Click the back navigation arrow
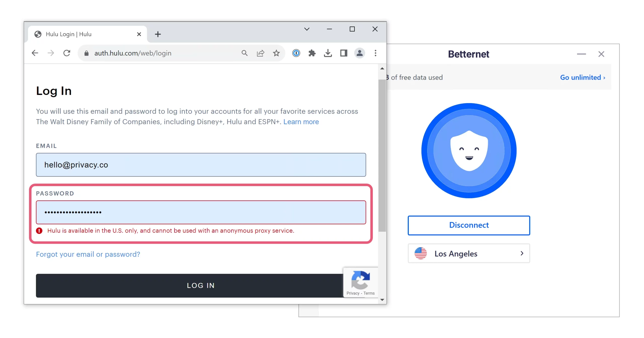Viewport: 644px width, 338px height. point(35,53)
